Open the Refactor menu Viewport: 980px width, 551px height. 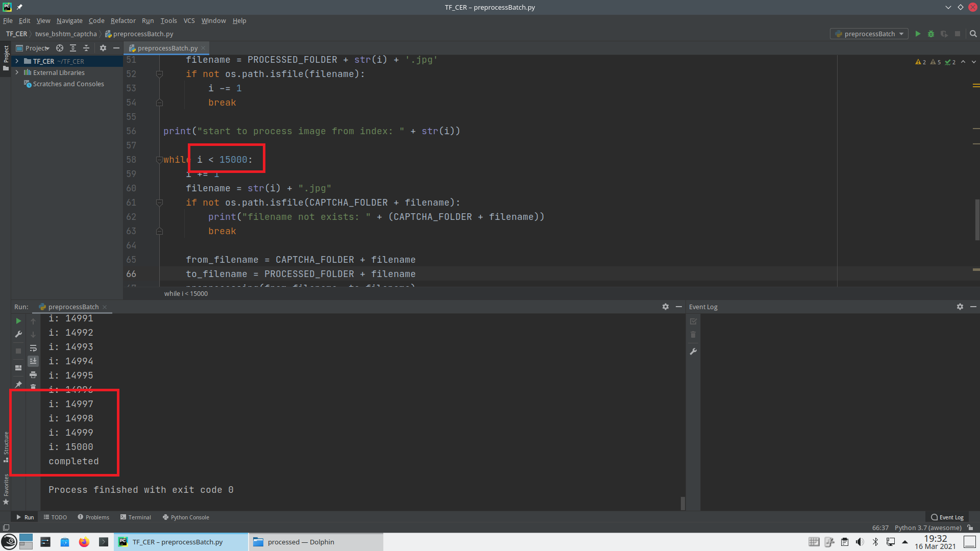pyautogui.click(x=123, y=20)
